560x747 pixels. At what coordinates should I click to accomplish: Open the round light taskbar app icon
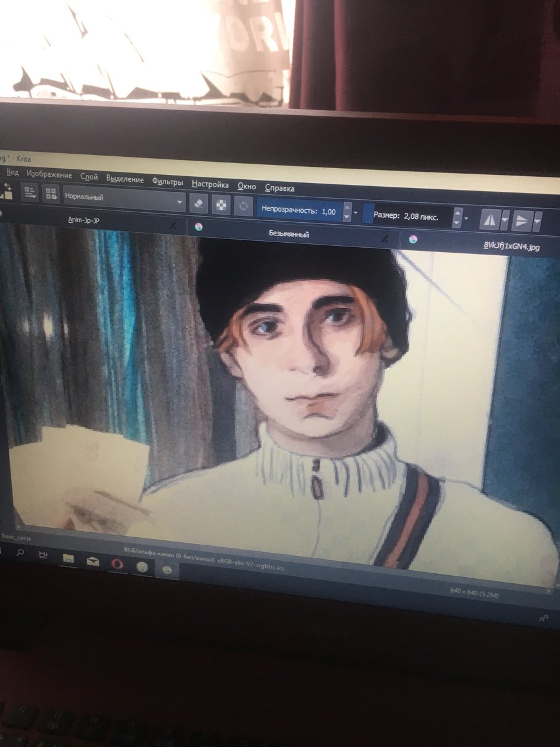[x=142, y=566]
